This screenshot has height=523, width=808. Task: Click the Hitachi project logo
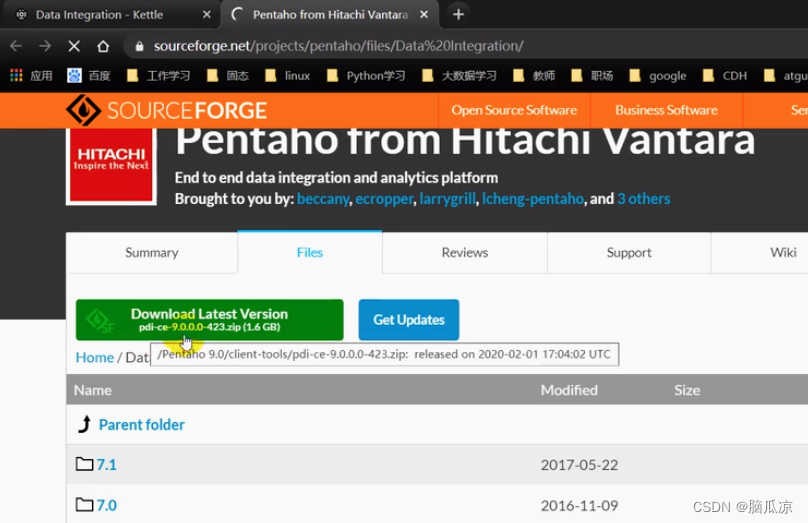tap(111, 165)
